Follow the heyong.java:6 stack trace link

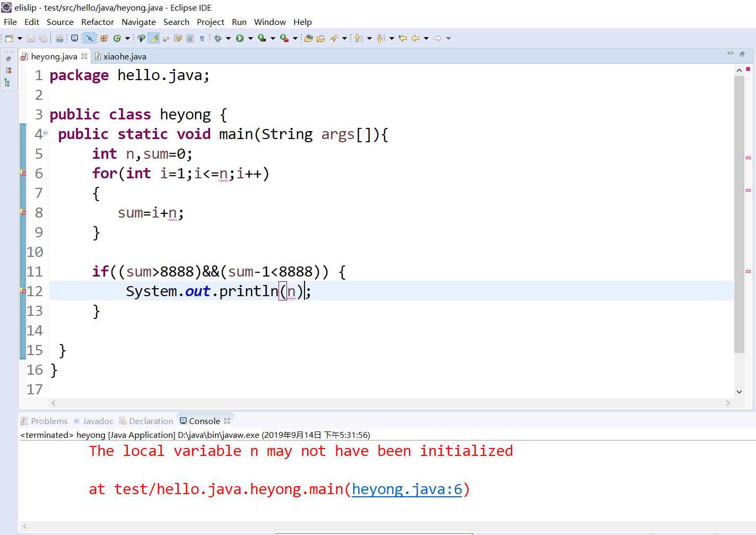click(x=407, y=489)
